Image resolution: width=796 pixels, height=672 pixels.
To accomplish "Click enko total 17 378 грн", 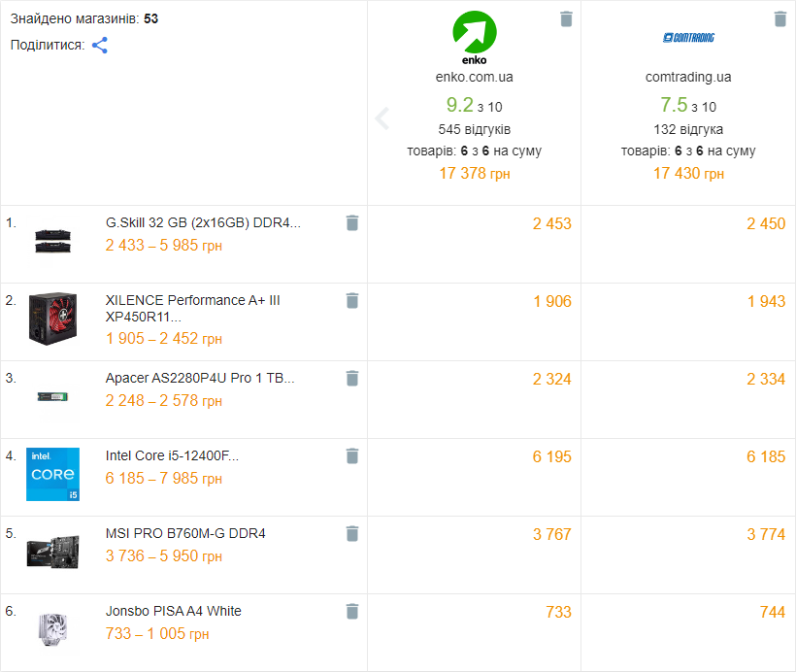I will click(x=474, y=174).
